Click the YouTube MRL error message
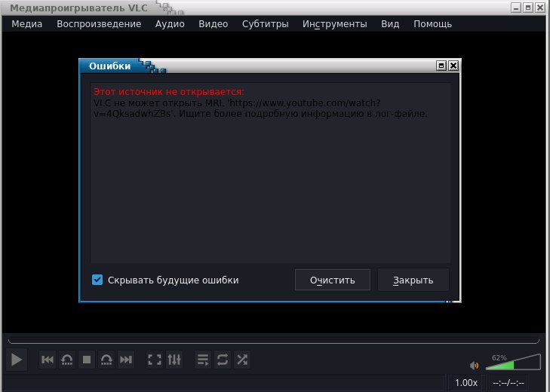Viewport: 550px width, 392px height. pos(260,109)
